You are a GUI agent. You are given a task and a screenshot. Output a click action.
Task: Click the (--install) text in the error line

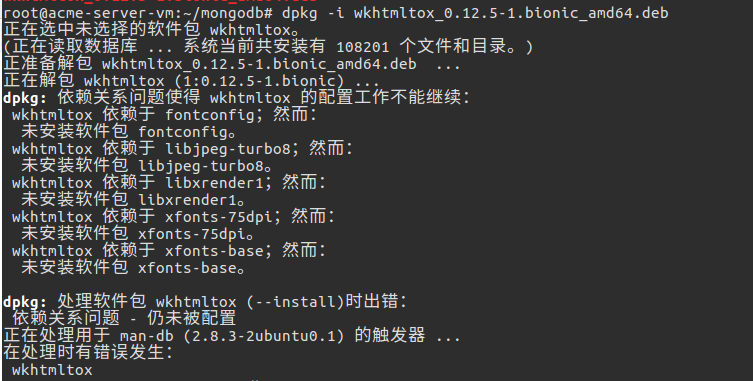click(x=295, y=303)
